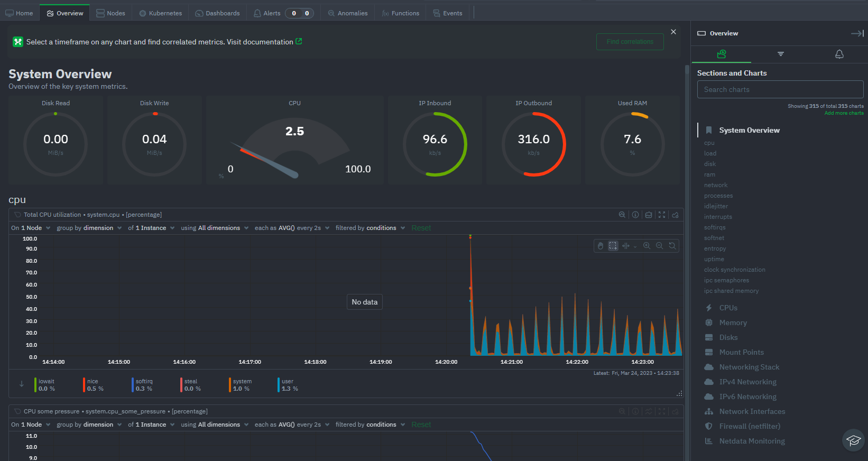The height and width of the screenshot is (461, 868).
Task: Select the pan (hand) tool on CPU chart
Action: point(601,246)
